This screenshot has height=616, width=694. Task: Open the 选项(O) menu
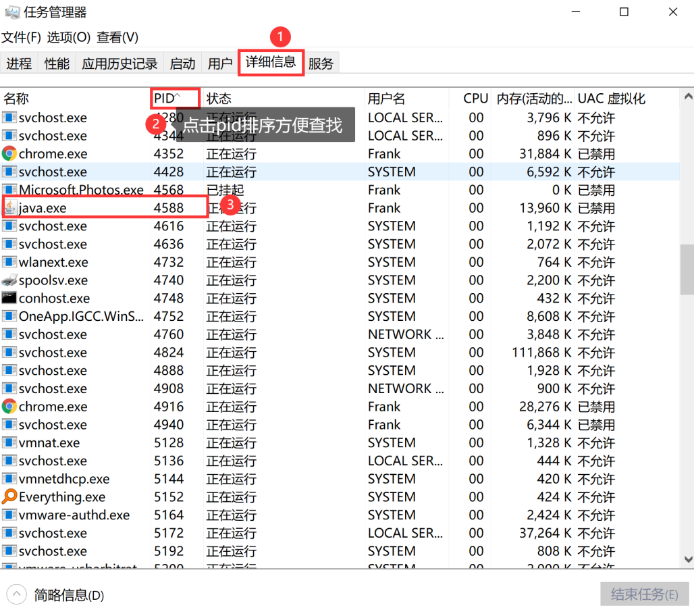[69, 37]
